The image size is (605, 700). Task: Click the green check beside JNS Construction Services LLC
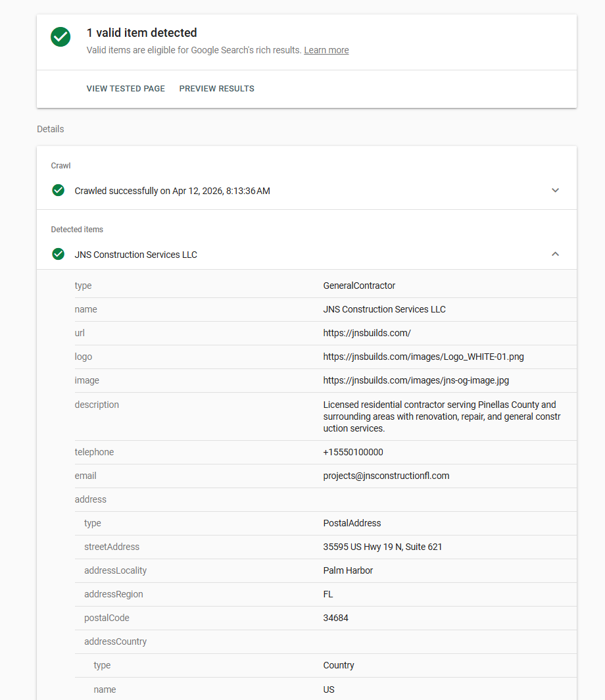pos(58,254)
